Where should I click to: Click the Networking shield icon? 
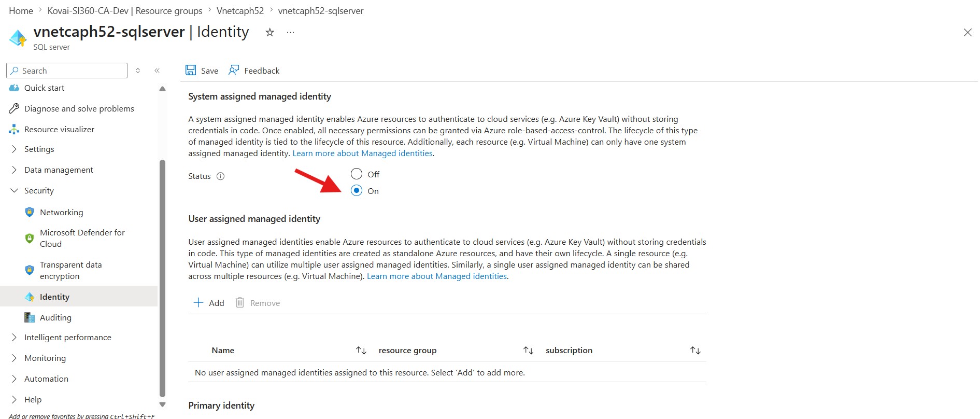tap(30, 212)
